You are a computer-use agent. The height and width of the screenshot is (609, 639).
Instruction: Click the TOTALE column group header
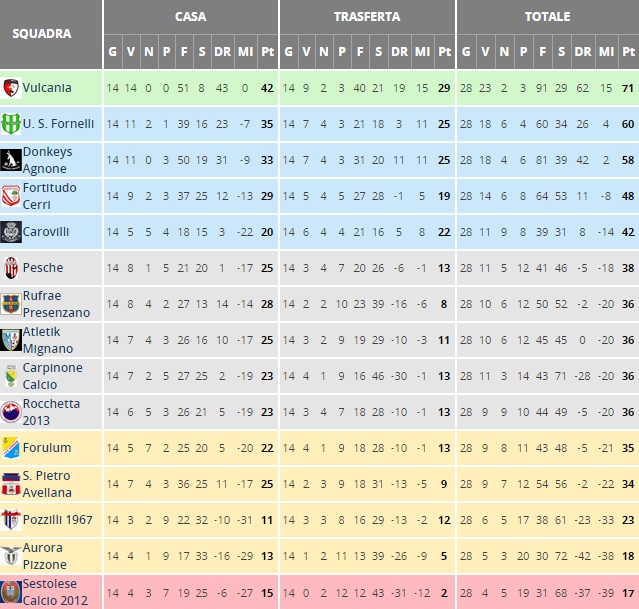click(548, 17)
